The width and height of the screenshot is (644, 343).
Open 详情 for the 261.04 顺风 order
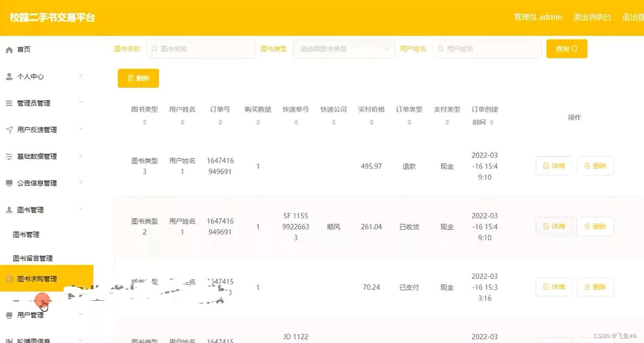[554, 226]
